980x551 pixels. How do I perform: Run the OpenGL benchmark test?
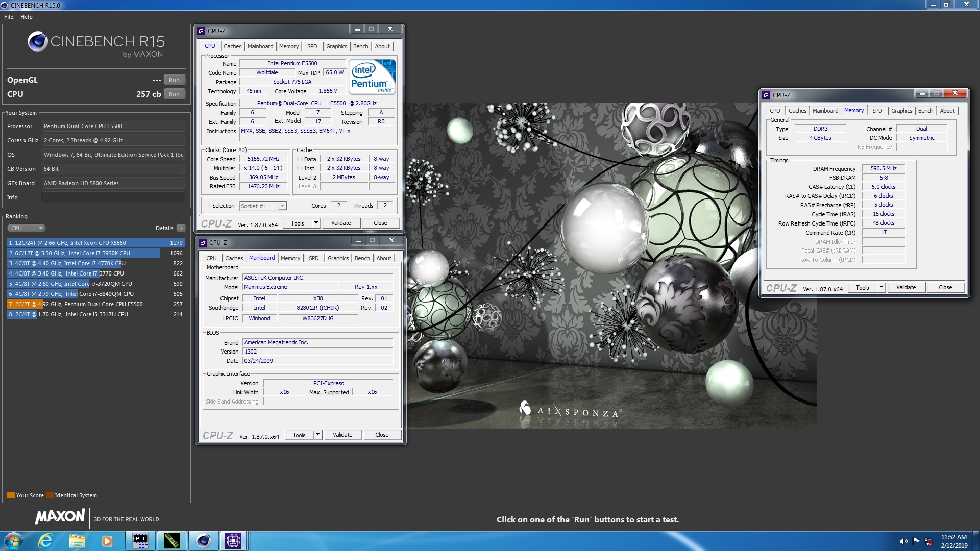pos(174,80)
